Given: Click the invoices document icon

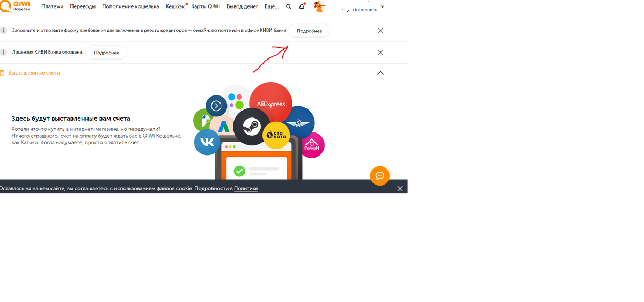Looking at the screenshot, I should pos(2,72).
